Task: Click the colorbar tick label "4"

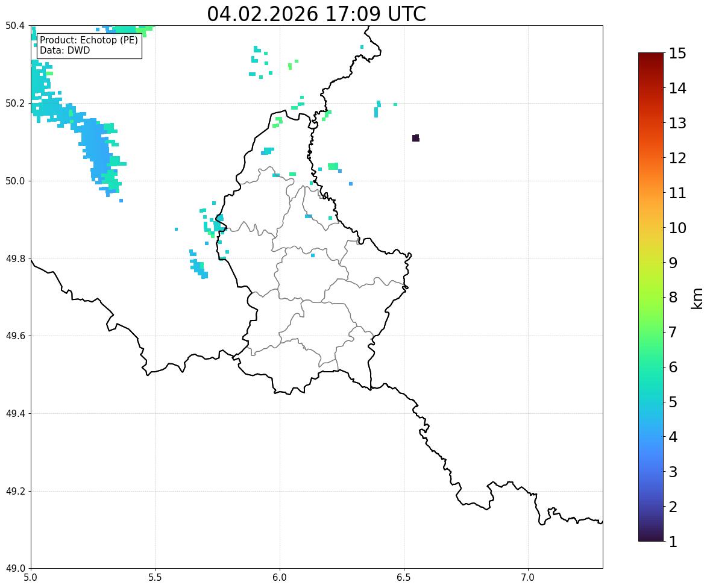Action: [673, 437]
